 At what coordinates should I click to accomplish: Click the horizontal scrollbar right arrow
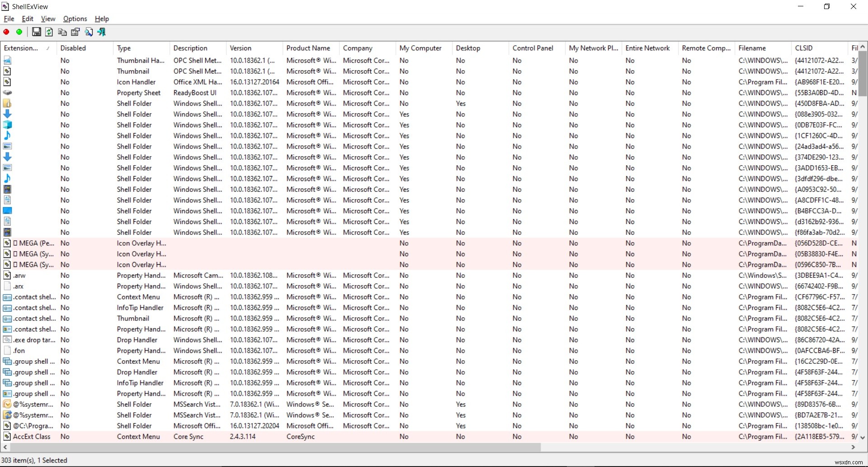point(853,447)
